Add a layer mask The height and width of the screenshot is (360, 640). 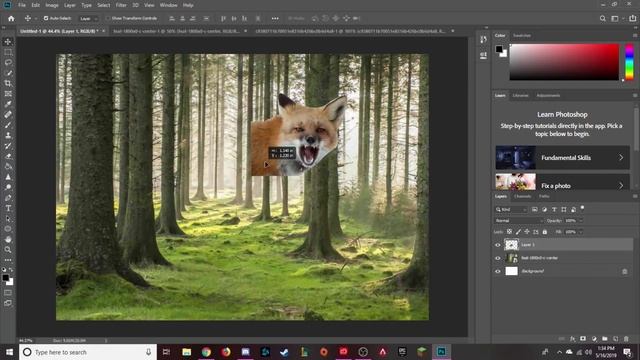583,339
